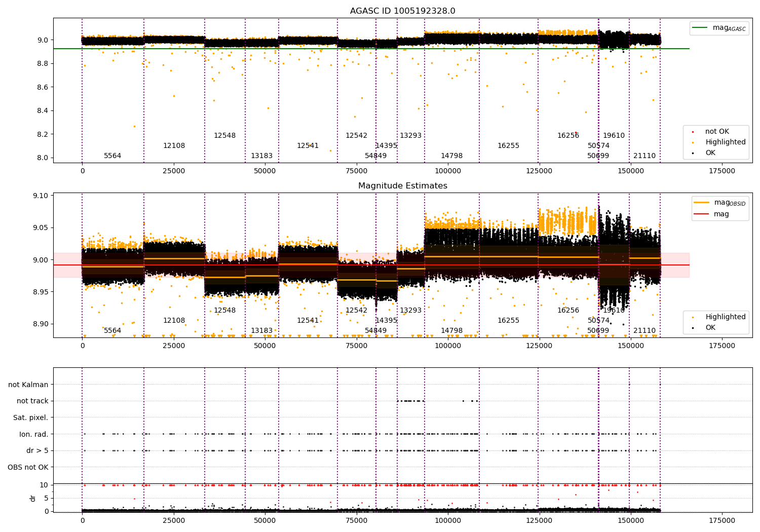This screenshot has height=532, width=760.
Task: Click obsid label 19610 in the top plot
Action: pos(614,136)
